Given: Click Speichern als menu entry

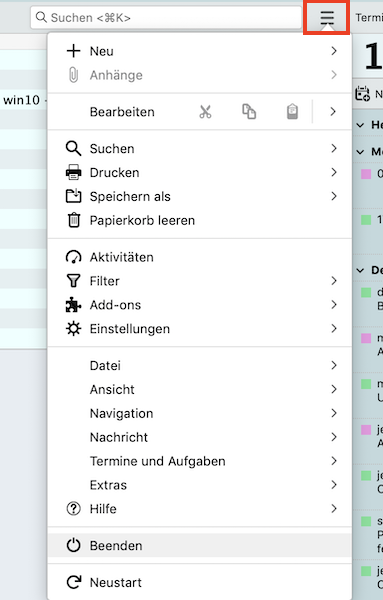Looking at the screenshot, I should coord(200,196).
